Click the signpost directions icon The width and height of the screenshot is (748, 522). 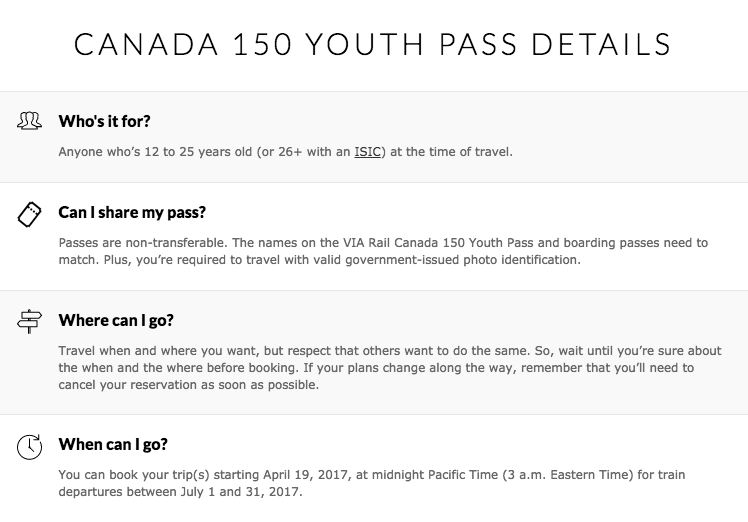pyautogui.click(x=29, y=321)
